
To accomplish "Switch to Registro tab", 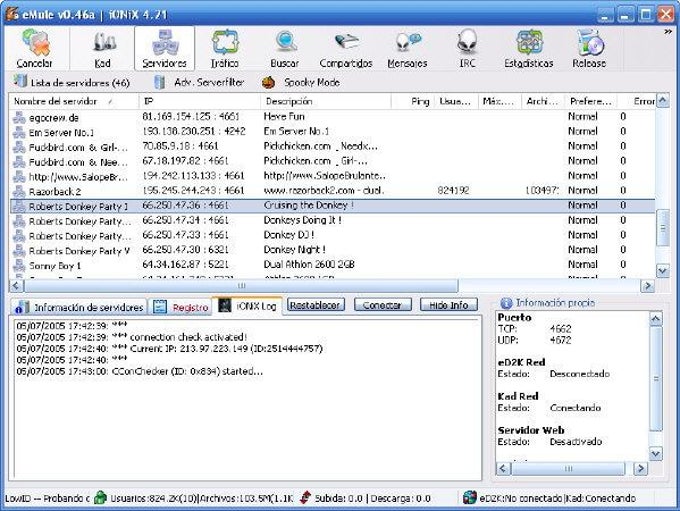I will tap(181, 307).
